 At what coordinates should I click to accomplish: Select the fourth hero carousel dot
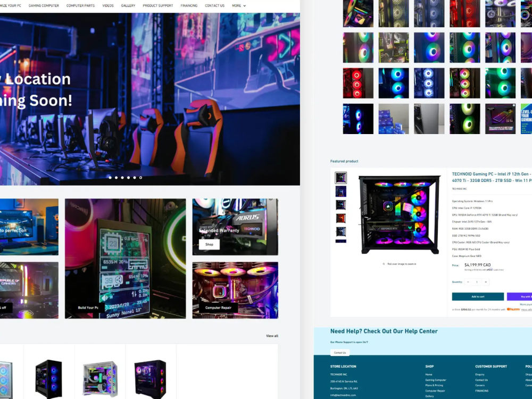[128, 178]
